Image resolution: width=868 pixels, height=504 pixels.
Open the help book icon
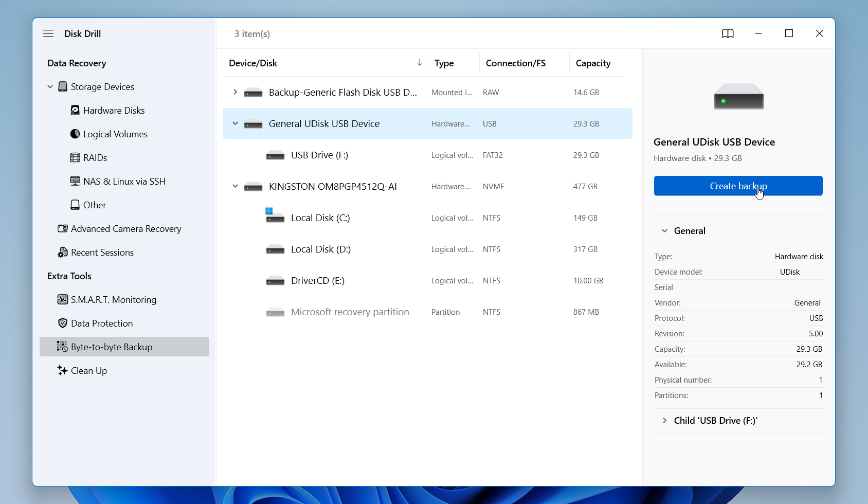tap(727, 33)
